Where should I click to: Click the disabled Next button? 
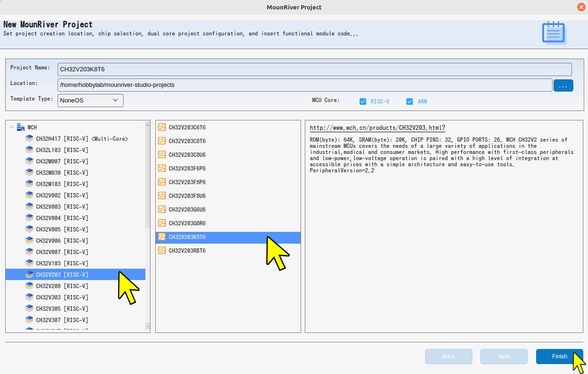(504, 357)
